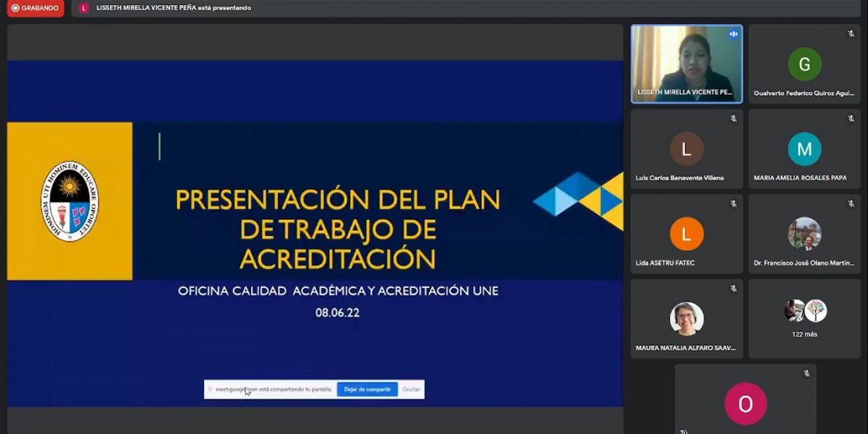Click muted microphone icon on Luis Carlos tile

[733, 119]
